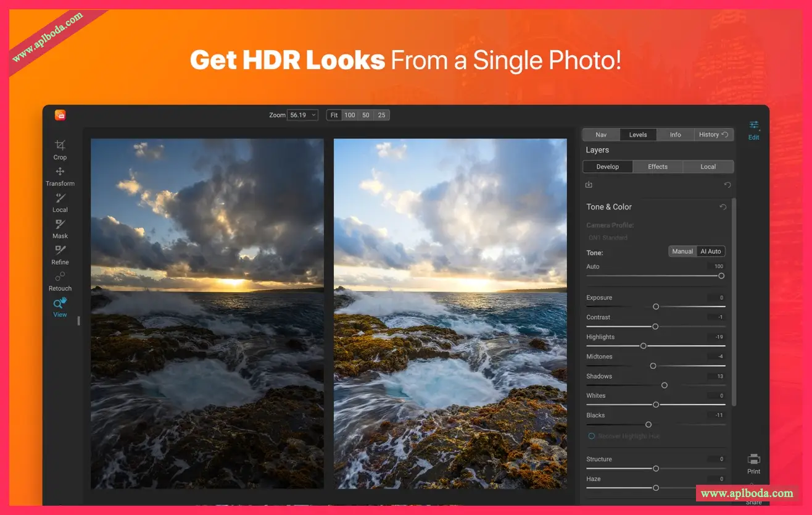
Task: Switch tone mode to Manual
Action: pyautogui.click(x=682, y=251)
